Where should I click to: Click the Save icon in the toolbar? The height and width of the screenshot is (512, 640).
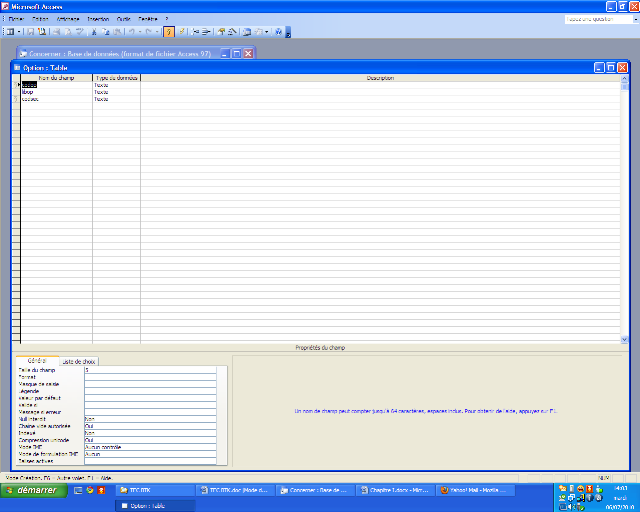point(29,32)
